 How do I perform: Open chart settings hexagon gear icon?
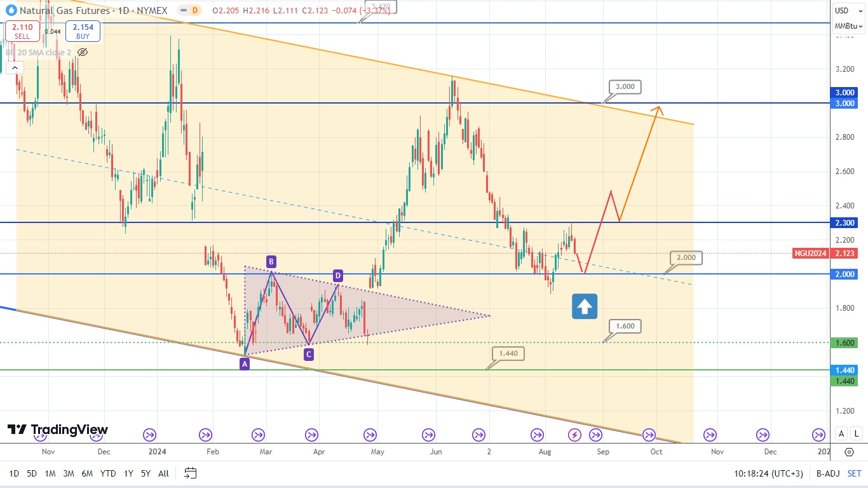coord(850,452)
